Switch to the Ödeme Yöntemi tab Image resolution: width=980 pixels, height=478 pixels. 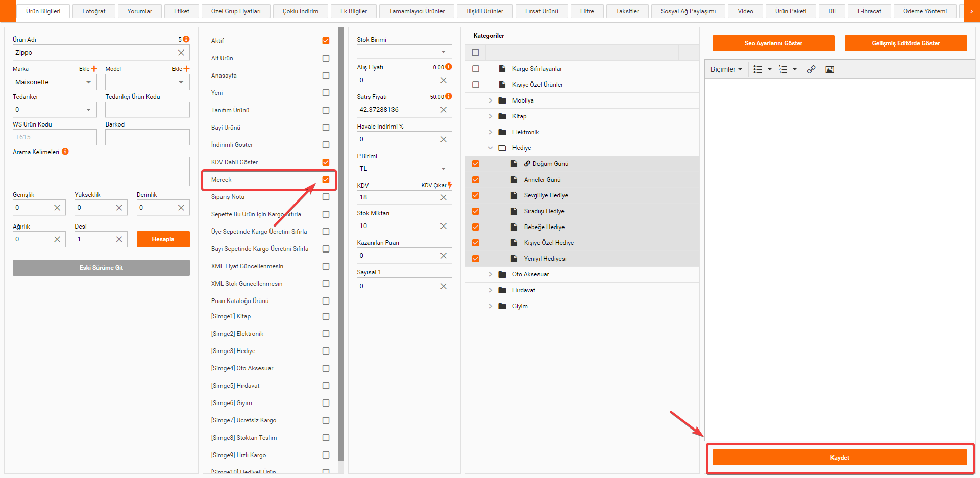tap(925, 11)
